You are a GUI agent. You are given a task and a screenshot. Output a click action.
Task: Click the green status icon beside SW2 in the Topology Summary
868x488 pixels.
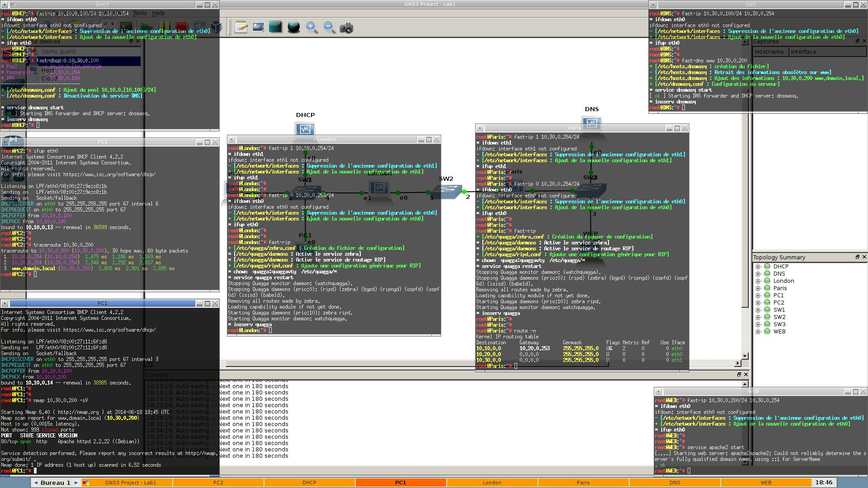pyautogui.click(x=767, y=317)
